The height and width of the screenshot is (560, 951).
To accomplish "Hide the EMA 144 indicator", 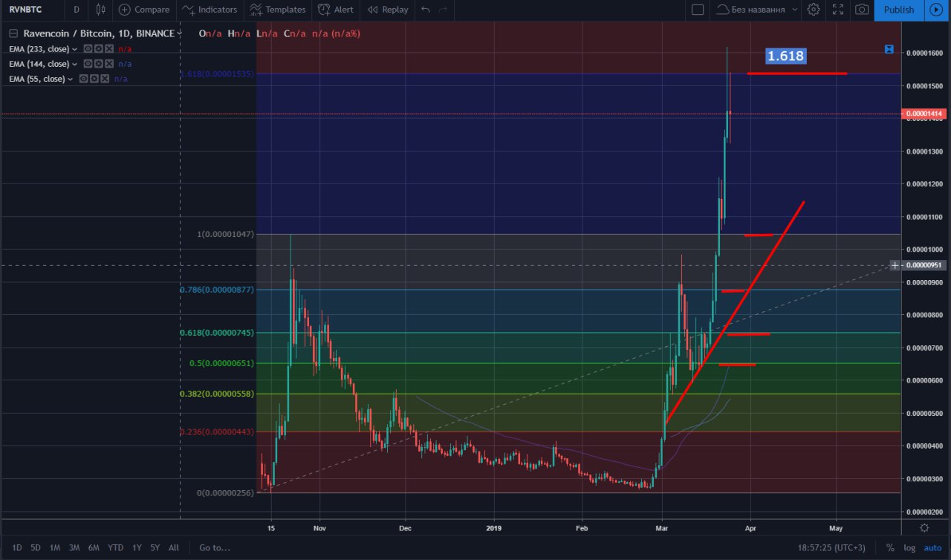I will [88, 64].
